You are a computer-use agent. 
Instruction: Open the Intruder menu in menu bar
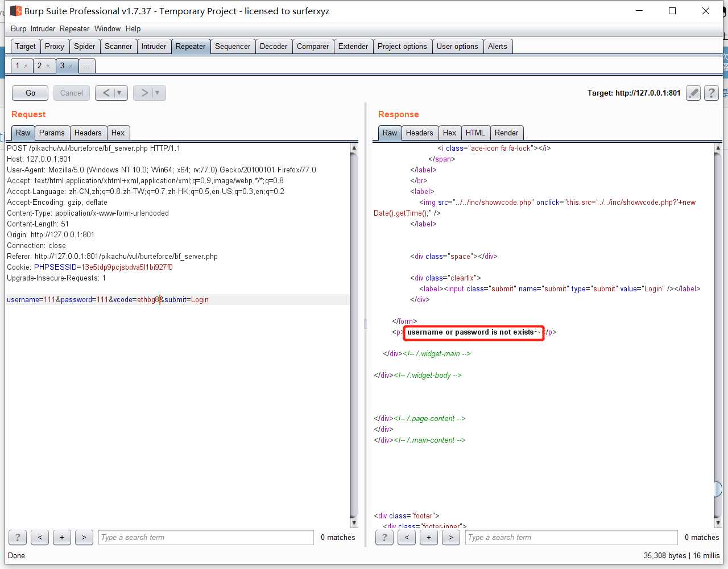(43, 28)
